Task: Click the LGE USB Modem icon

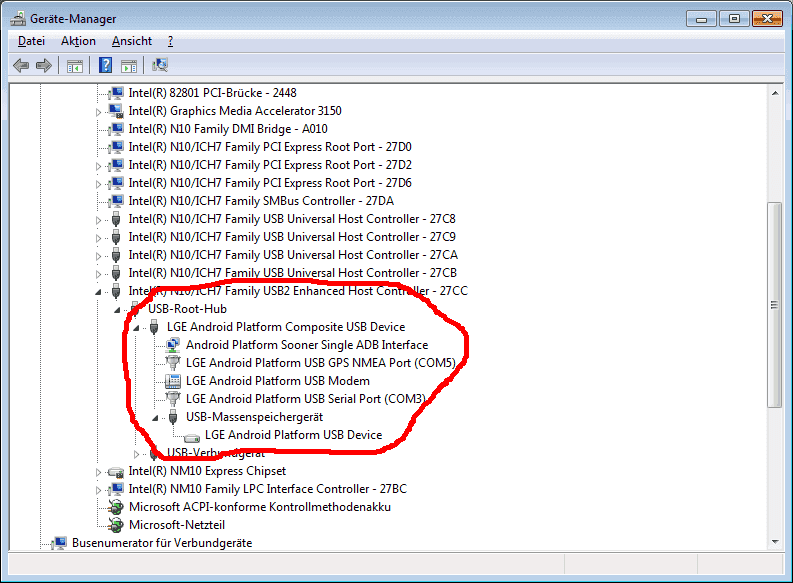Action: click(173, 381)
